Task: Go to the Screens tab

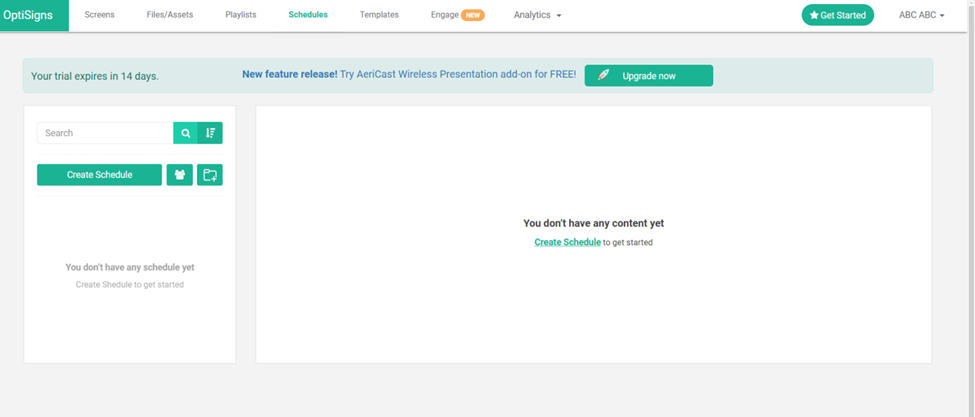Action: (99, 15)
